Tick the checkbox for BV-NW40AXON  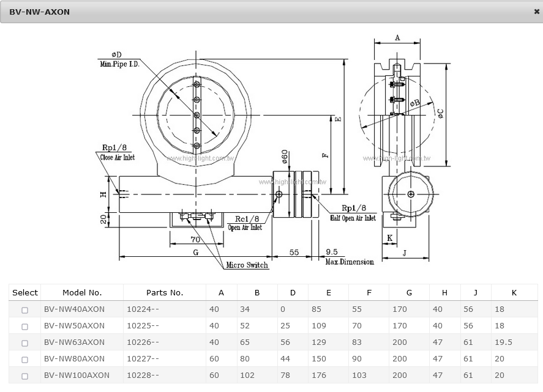24,310
